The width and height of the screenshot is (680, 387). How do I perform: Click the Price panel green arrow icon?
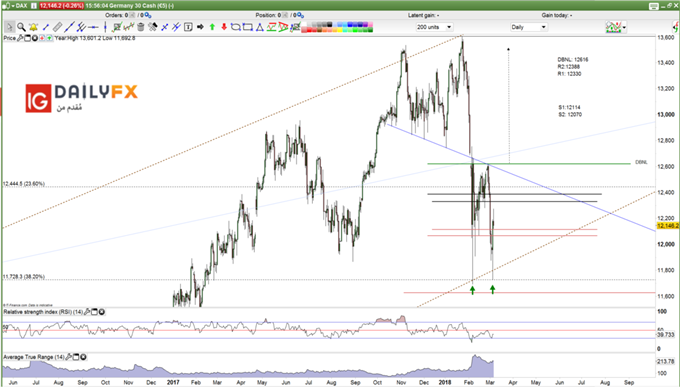click(49, 38)
